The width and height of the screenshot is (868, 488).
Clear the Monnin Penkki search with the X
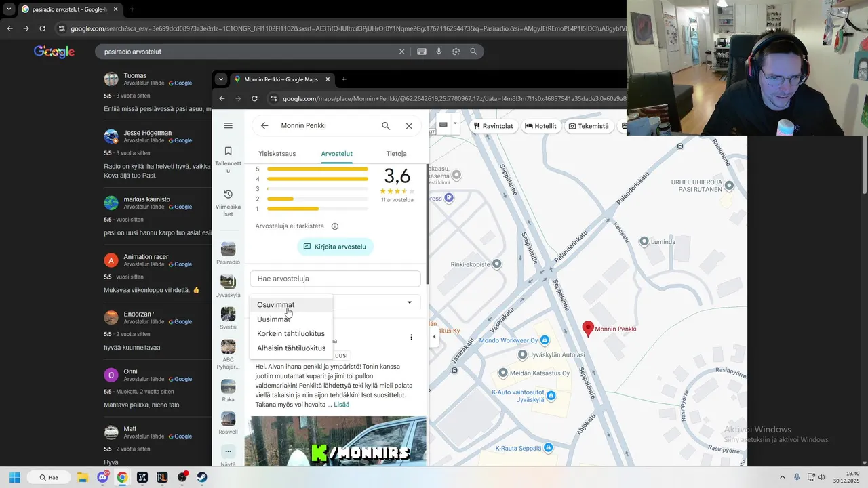(409, 125)
